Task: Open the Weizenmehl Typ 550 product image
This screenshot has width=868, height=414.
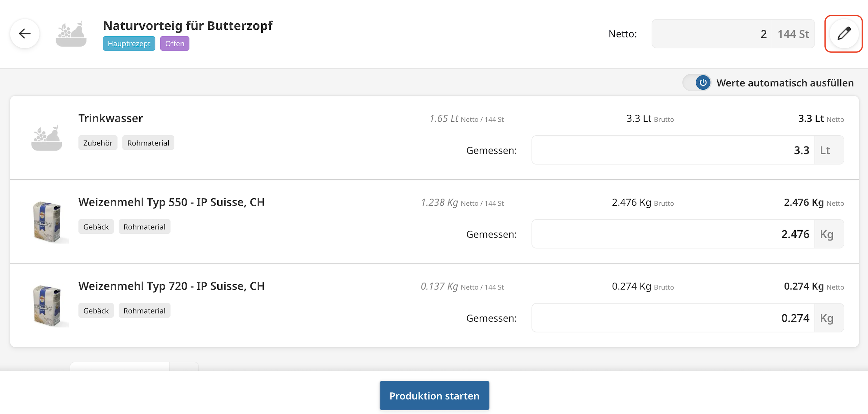Action: pos(48,222)
